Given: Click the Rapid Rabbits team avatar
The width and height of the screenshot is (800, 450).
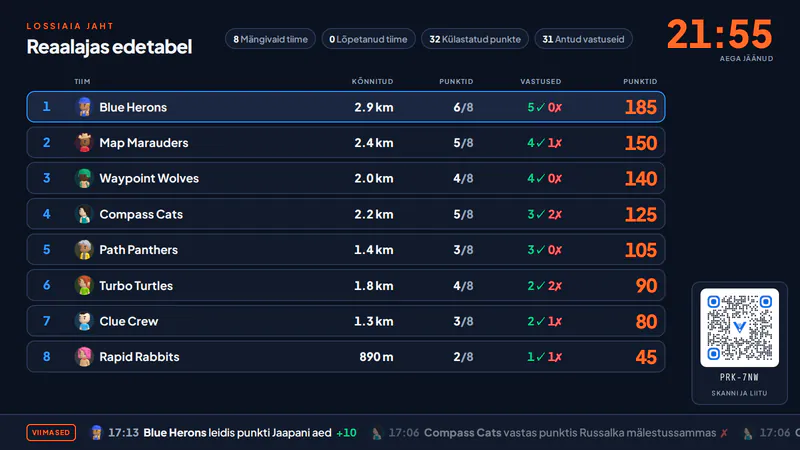Looking at the screenshot, I should click(84, 357).
